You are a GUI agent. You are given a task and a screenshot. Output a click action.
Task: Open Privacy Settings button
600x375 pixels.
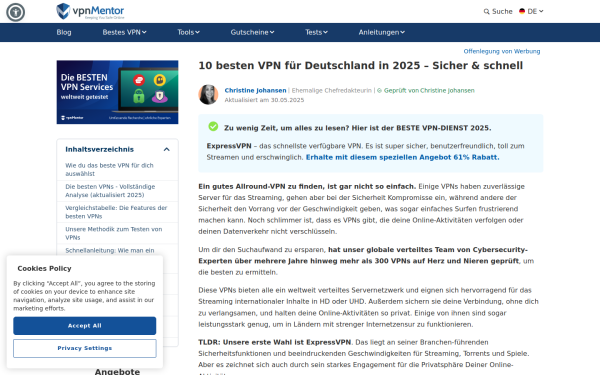point(85,348)
